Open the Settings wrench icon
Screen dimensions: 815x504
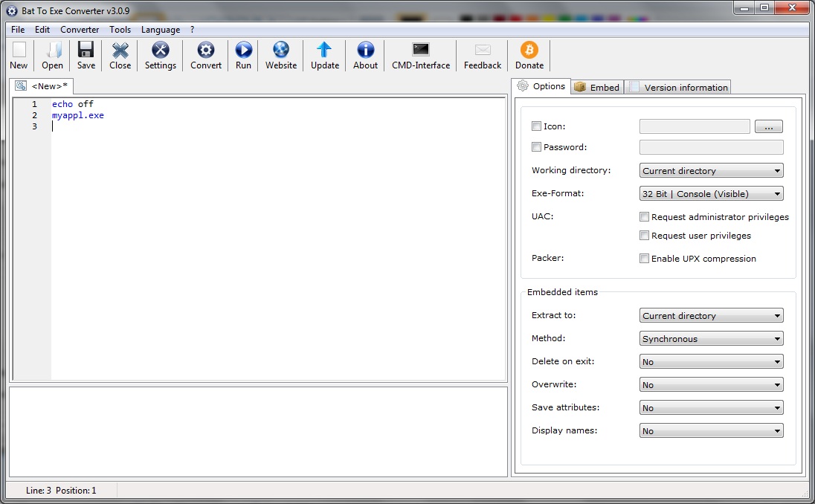(x=160, y=51)
